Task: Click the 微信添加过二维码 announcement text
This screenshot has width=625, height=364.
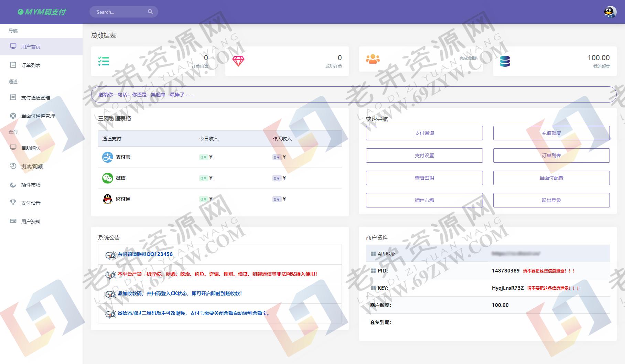Action: [194, 313]
